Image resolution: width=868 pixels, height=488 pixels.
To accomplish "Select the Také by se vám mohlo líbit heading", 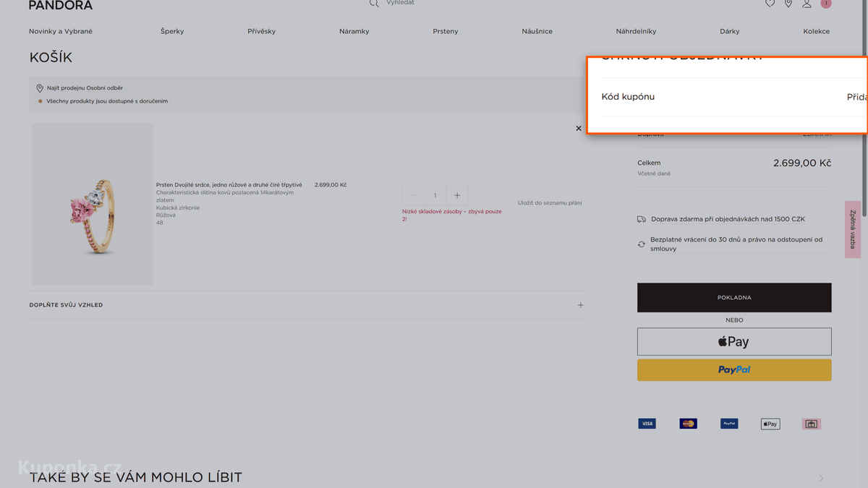I will (x=136, y=478).
